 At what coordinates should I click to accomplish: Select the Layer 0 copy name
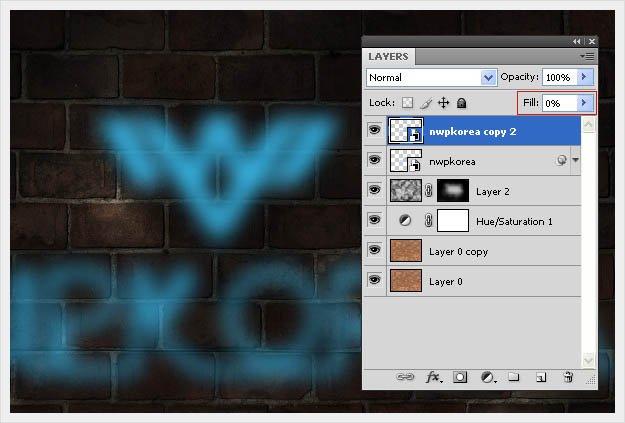pyautogui.click(x=458, y=252)
